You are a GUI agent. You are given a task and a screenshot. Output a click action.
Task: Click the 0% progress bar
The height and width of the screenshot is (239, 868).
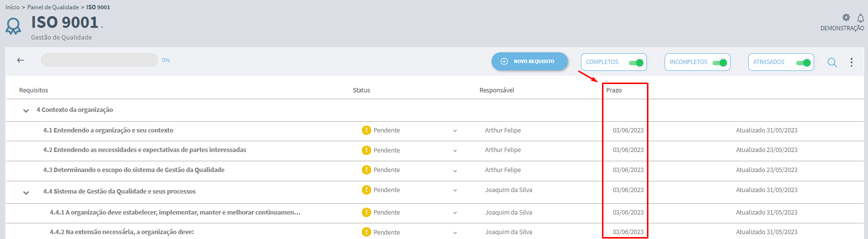click(99, 60)
